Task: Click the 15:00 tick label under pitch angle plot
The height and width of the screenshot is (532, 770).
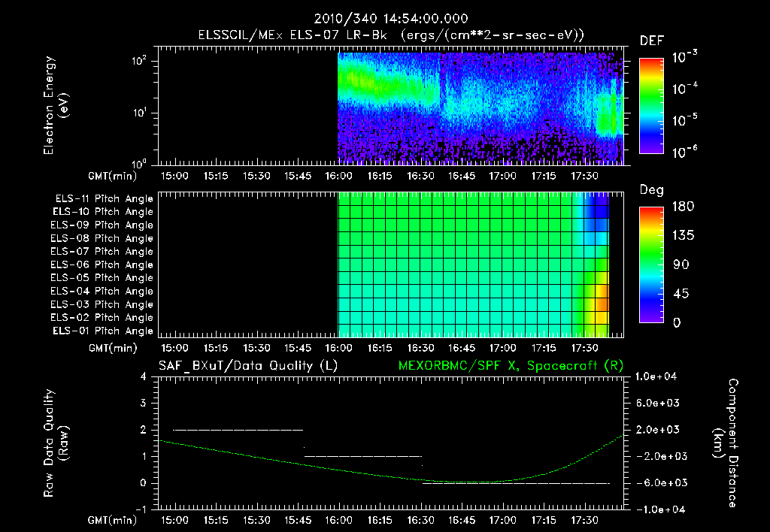Action: 174,349
